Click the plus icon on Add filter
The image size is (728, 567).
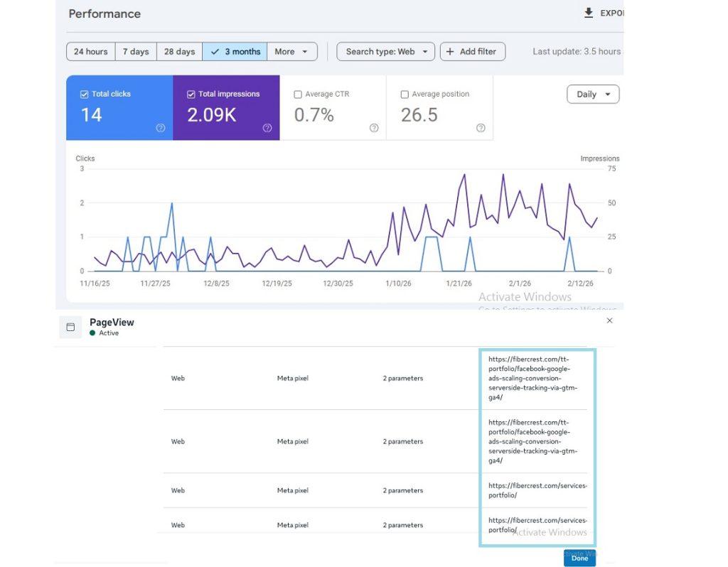449,51
